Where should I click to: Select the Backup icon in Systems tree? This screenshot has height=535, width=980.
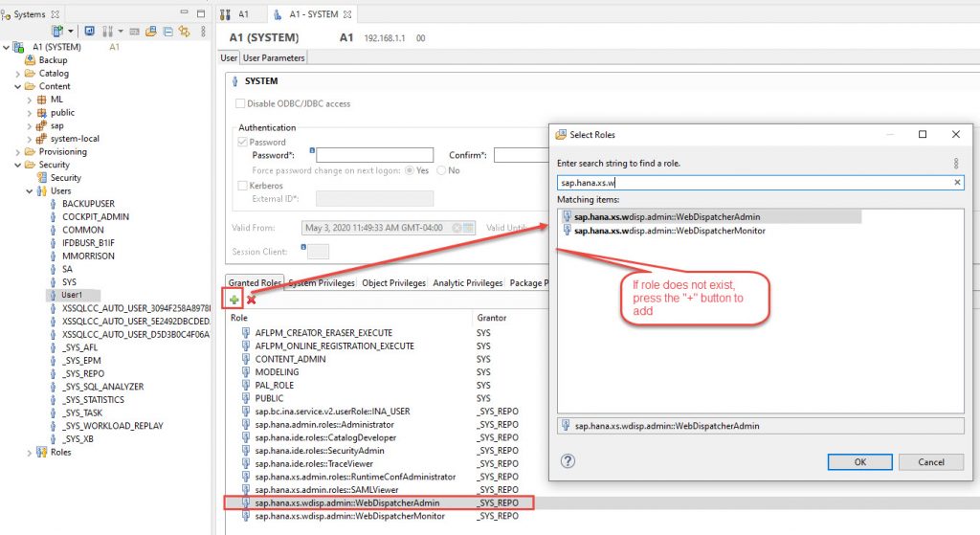30,60
